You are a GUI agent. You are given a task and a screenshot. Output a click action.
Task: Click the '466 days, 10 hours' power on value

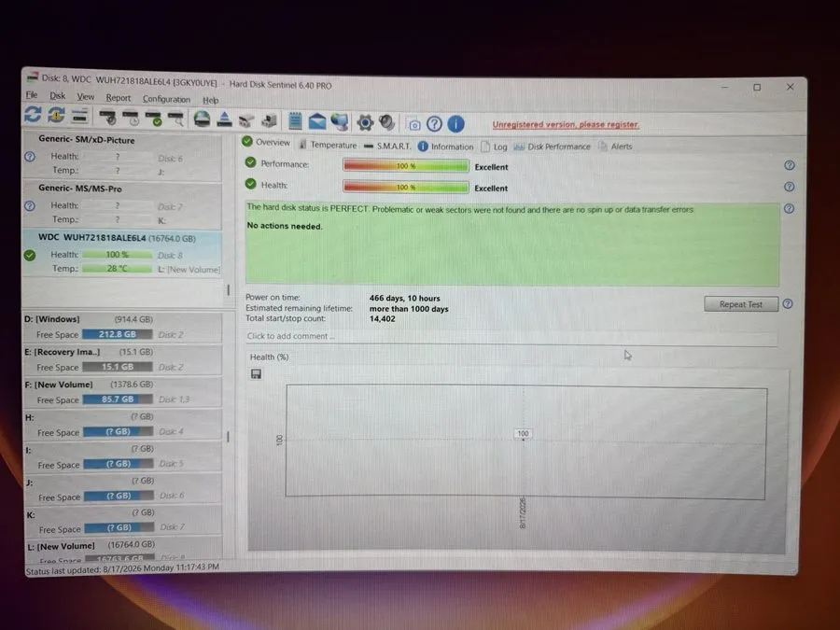point(404,298)
